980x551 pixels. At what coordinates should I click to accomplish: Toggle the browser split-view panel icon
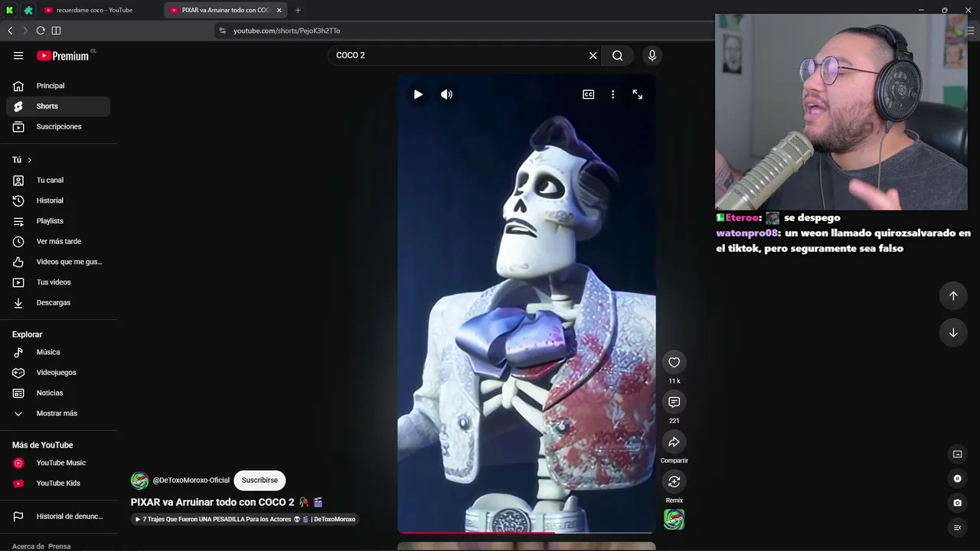[56, 31]
